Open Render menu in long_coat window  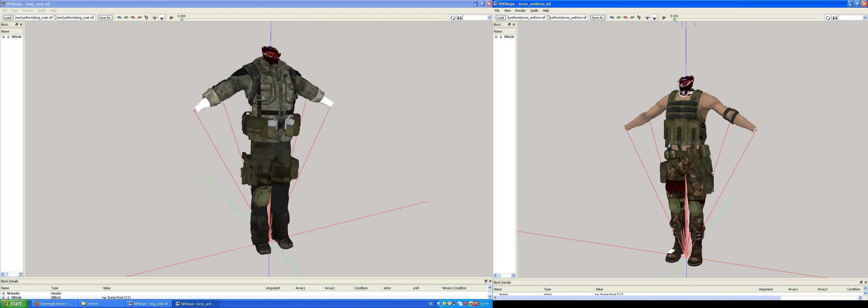(28, 11)
